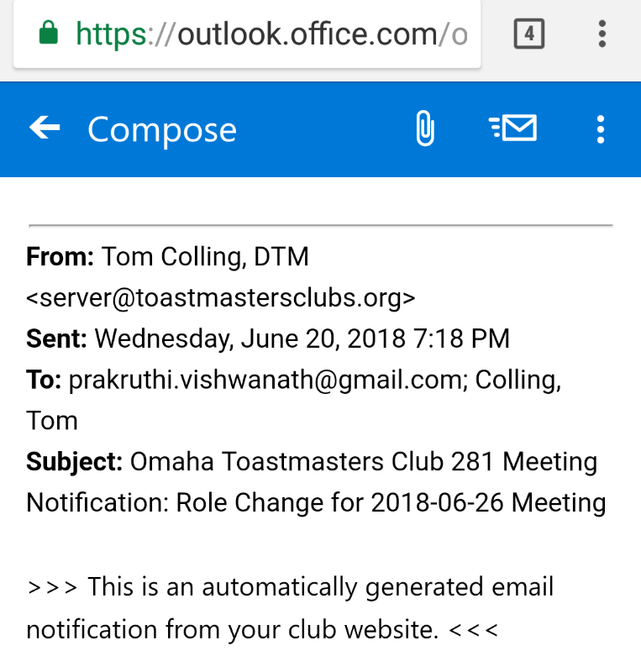Image resolution: width=641 pixels, height=672 pixels.
Task: Place cursor in automatically generated email paragraph
Action: click(290, 607)
